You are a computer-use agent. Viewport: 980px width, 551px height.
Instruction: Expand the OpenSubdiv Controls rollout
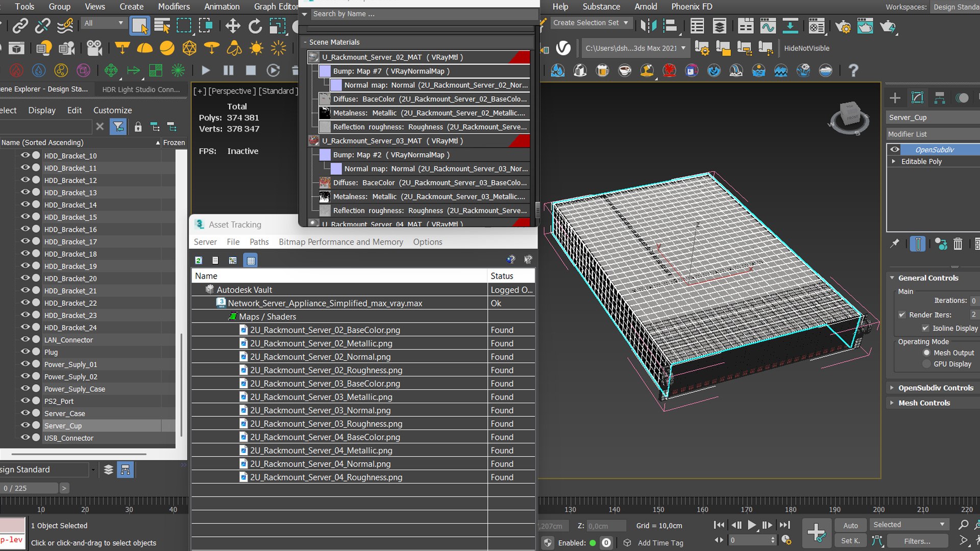(936, 388)
